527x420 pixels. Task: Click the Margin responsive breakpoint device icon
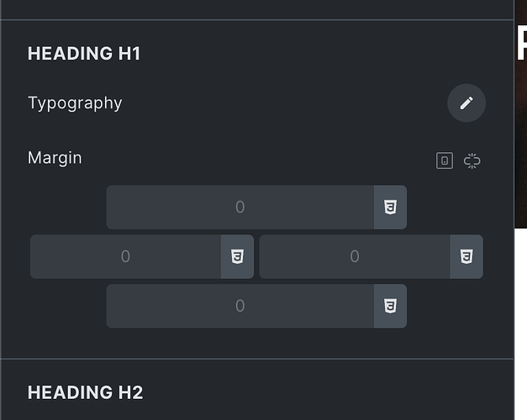[x=445, y=160]
